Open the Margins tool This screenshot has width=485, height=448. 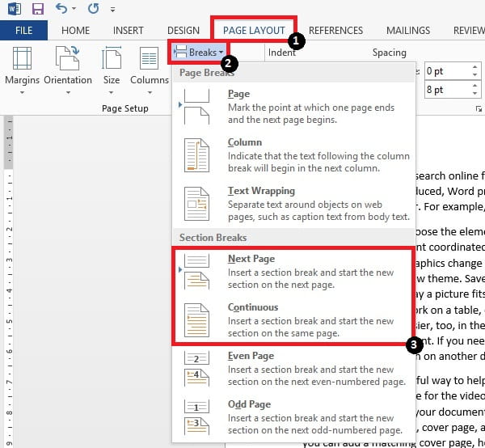tap(22, 67)
